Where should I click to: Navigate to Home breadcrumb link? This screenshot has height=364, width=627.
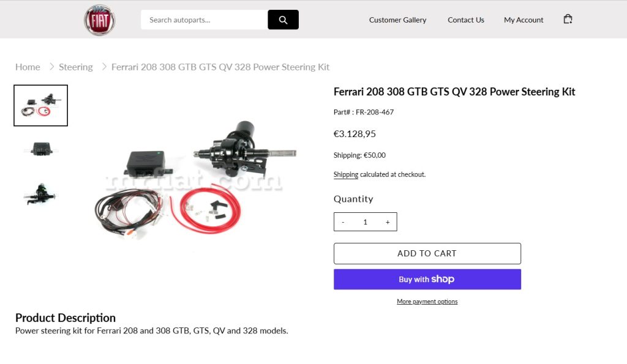28,67
